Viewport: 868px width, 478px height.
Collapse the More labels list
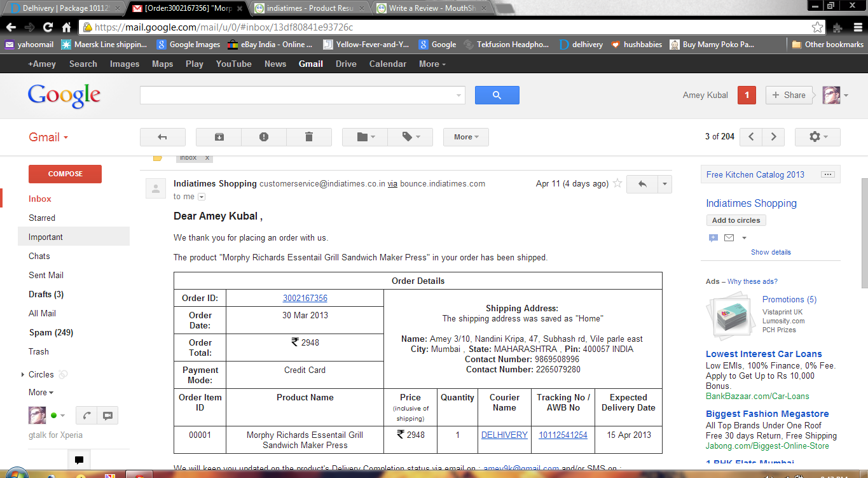tap(41, 392)
